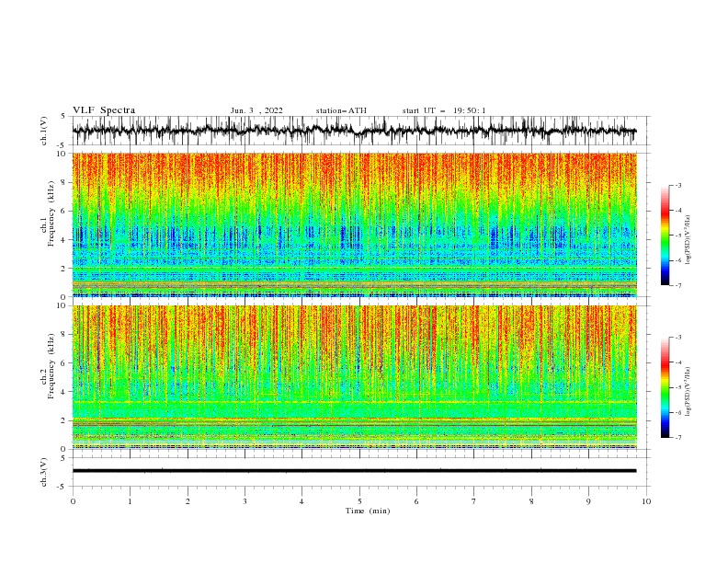
Task: Click the date 'Jun. 3 , 2022'
Action: pos(256,110)
